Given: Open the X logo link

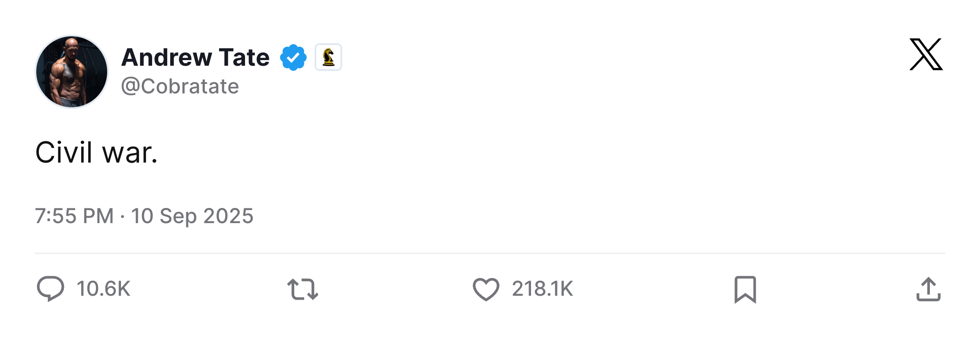Looking at the screenshot, I should [926, 54].
